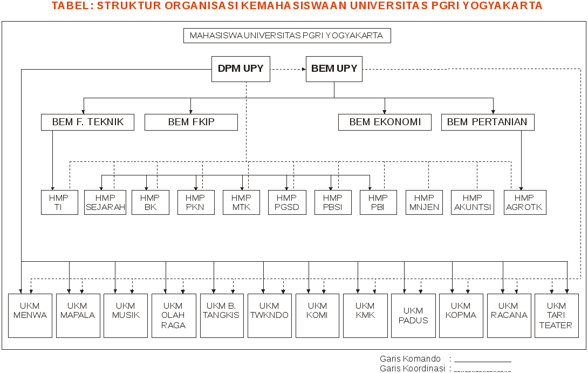Select the UKM KOMI box
Viewport: 588px width, 373px height.
tap(317, 316)
